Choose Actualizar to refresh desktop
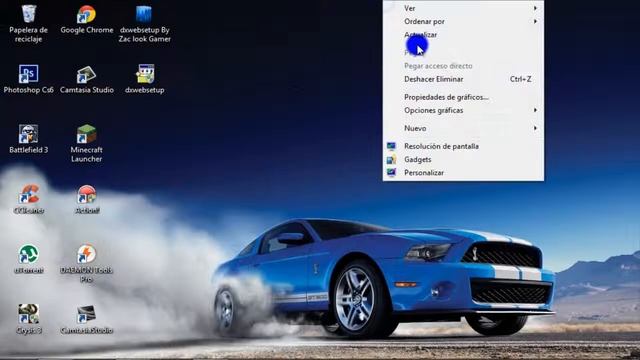This screenshot has height=360, width=640. pos(463,35)
